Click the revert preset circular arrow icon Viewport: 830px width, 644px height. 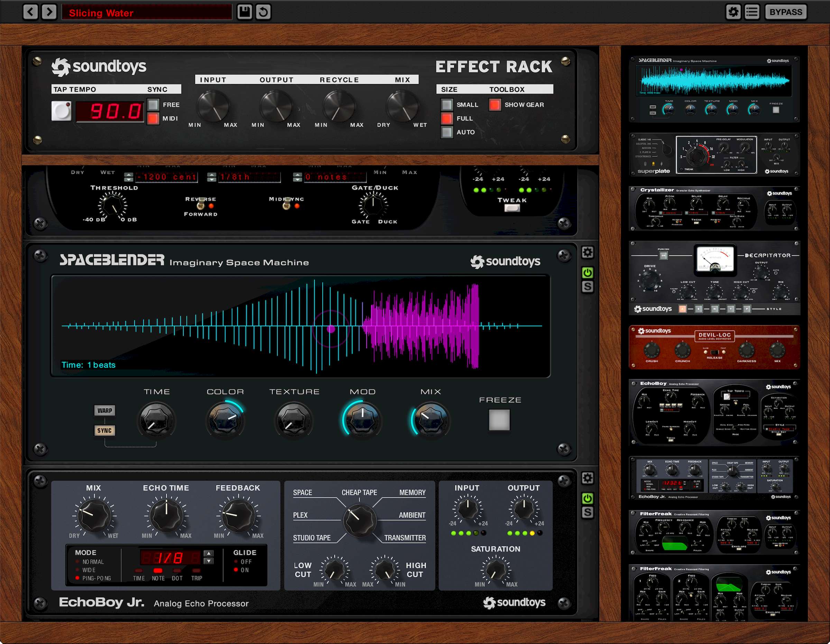(x=263, y=12)
